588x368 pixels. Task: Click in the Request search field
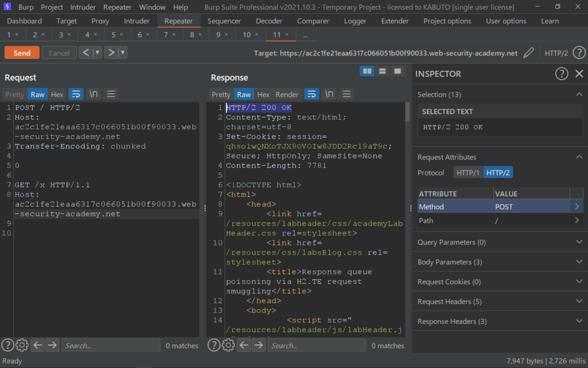point(111,345)
